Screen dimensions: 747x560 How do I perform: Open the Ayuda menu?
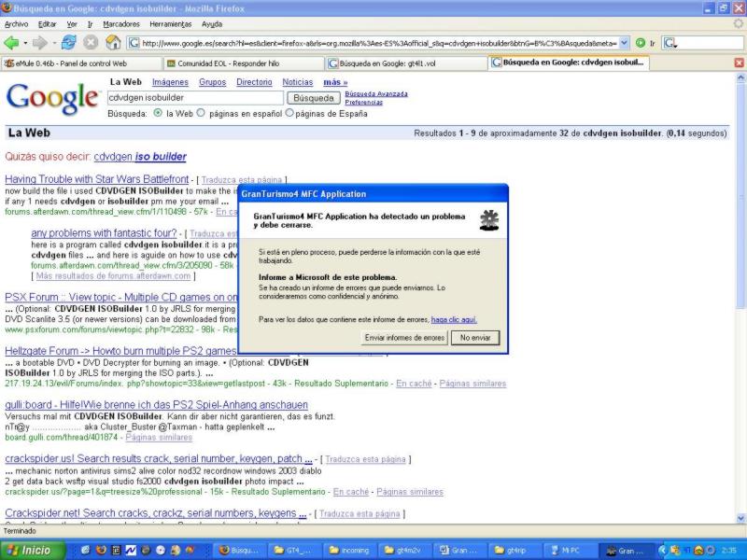(212, 24)
